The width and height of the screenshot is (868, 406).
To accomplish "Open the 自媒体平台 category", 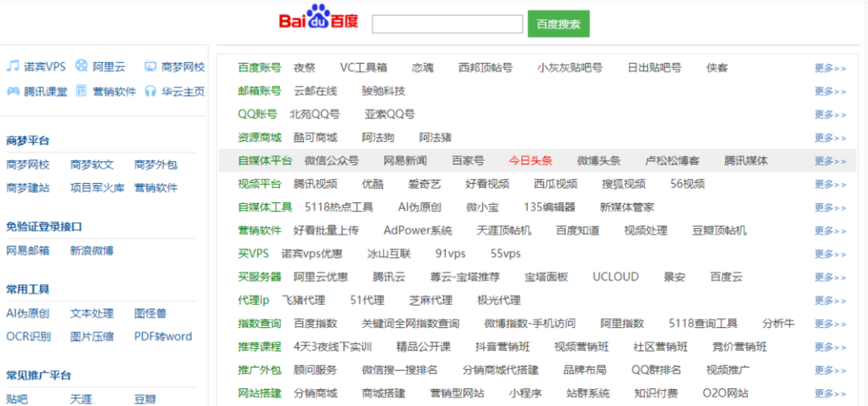I will click(x=265, y=160).
